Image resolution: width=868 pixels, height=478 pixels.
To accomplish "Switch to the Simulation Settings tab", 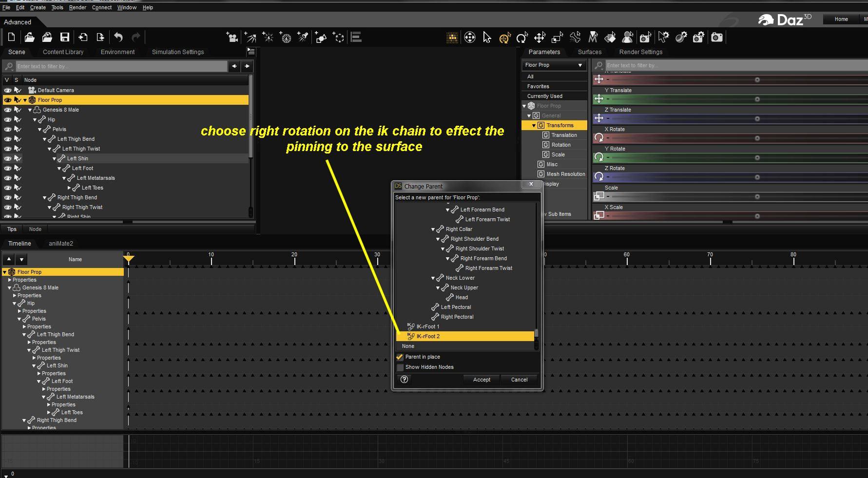I will tap(178, 52).
